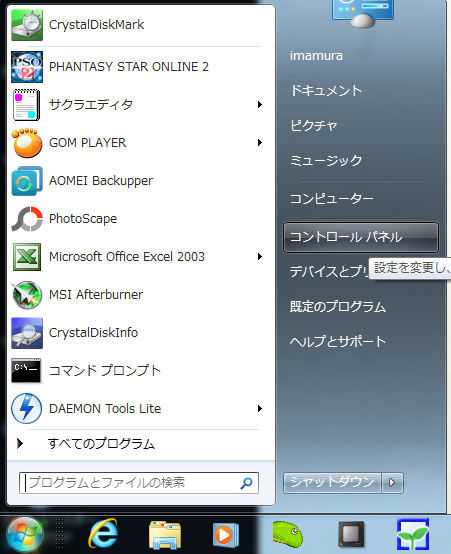Open Windows Media Player taskbar icon
Screen dimensions: 451x554
[226, 535]
